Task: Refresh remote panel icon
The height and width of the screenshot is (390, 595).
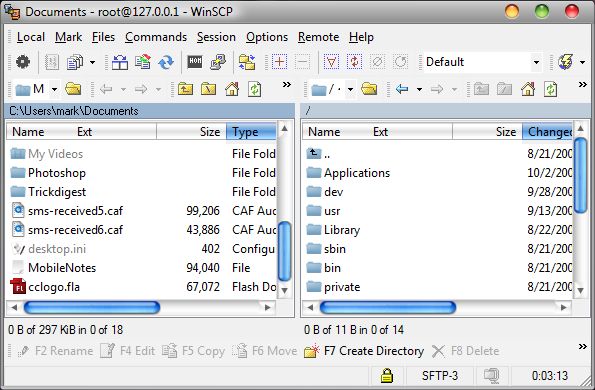Action: [x=551, y=89]
